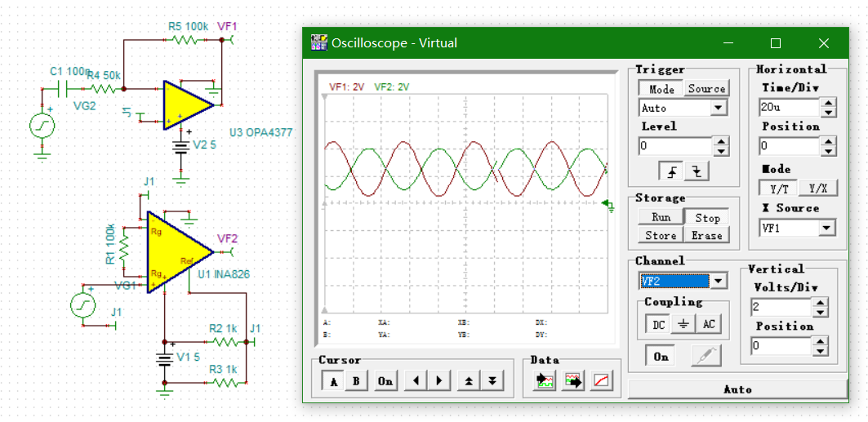Decrease vertical Position with down stepper
This screenshot has height=422, width=868.
coord(820,351)
